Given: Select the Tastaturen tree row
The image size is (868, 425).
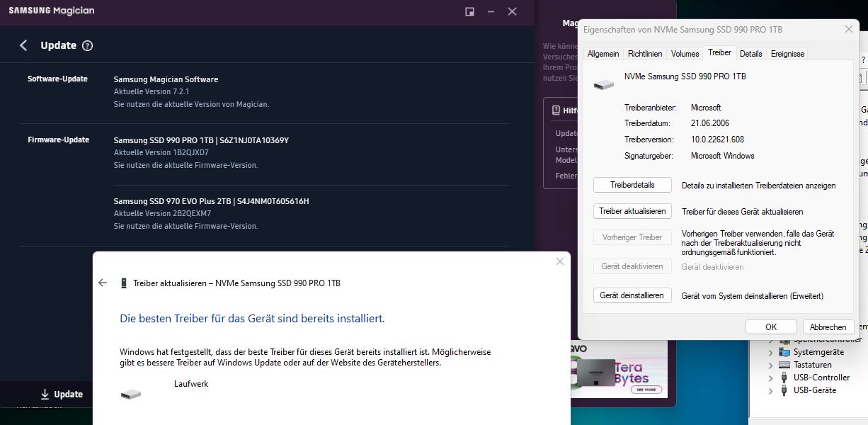Looking at the screenshot, I should pyautogui.click(x=814, y=365).
